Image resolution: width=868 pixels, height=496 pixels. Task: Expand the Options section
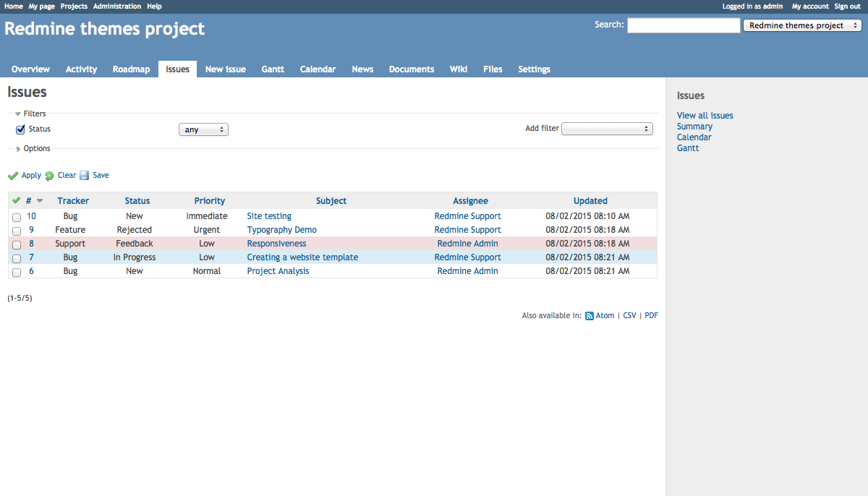(x=33, y=148)
